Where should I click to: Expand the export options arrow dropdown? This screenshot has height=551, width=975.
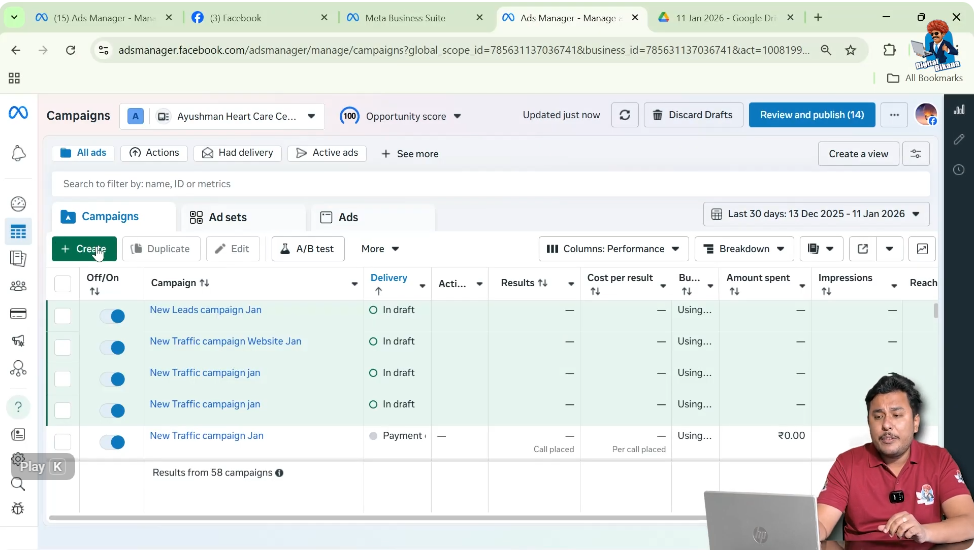point(890,249)
